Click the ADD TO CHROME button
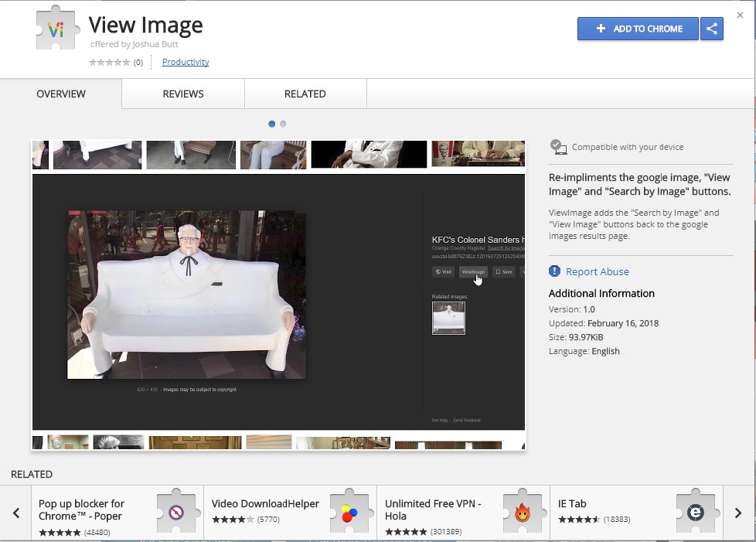The width and height of the screenshot is (756, 542). 637,29
